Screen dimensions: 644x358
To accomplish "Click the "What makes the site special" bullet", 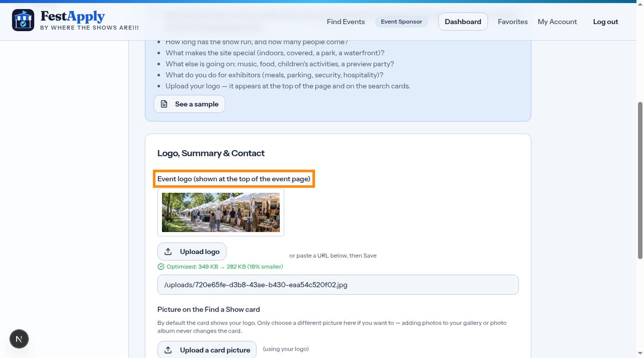I will pyautogui.click(x=275, y=53).
